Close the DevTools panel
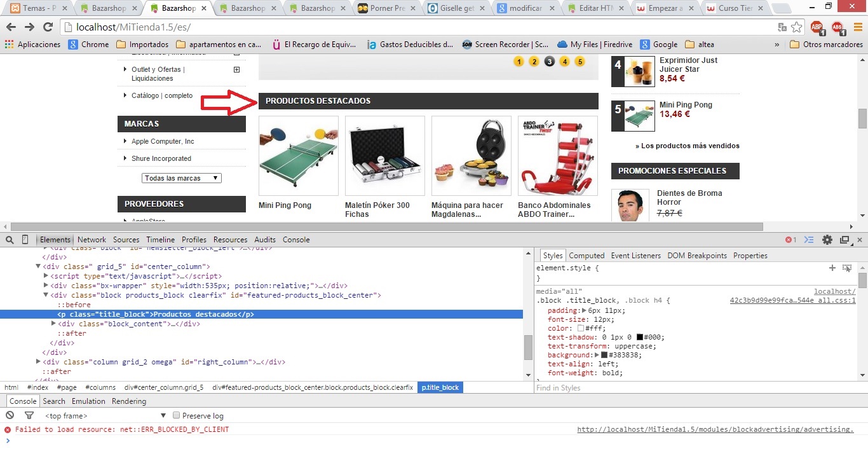This screenshot has width=868, height=463. click(x=860, y=240)
